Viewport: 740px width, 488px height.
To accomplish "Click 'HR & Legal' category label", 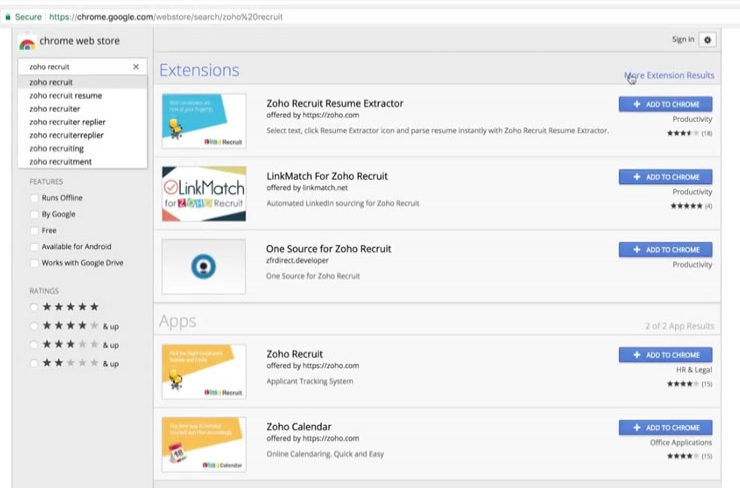I will click(694, 370).
